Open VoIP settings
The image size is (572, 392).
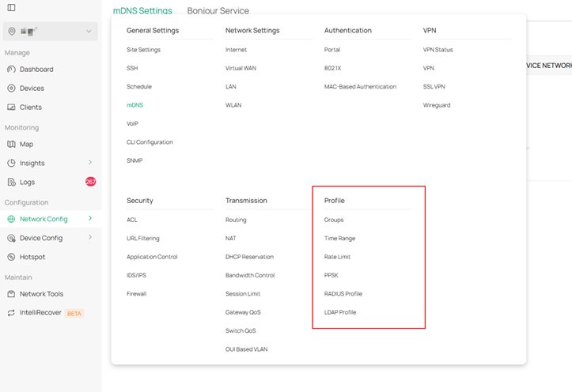tap(132, 123)
